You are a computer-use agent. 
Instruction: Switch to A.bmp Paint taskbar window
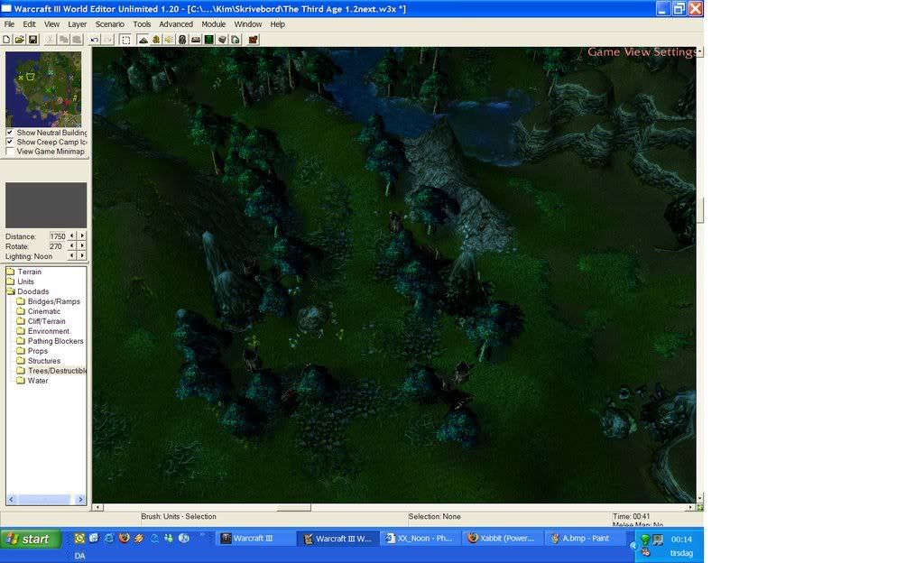[x=585, y=539]
